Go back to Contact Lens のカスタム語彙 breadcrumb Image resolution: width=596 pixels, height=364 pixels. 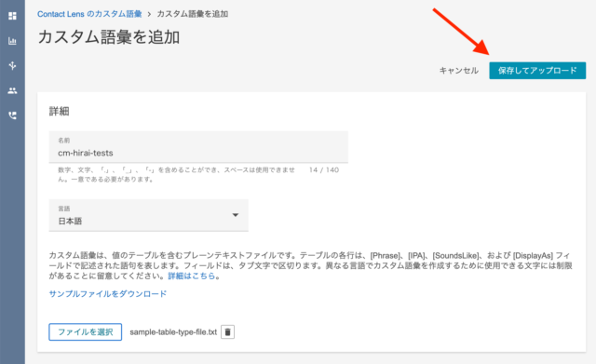pos(89,14)
